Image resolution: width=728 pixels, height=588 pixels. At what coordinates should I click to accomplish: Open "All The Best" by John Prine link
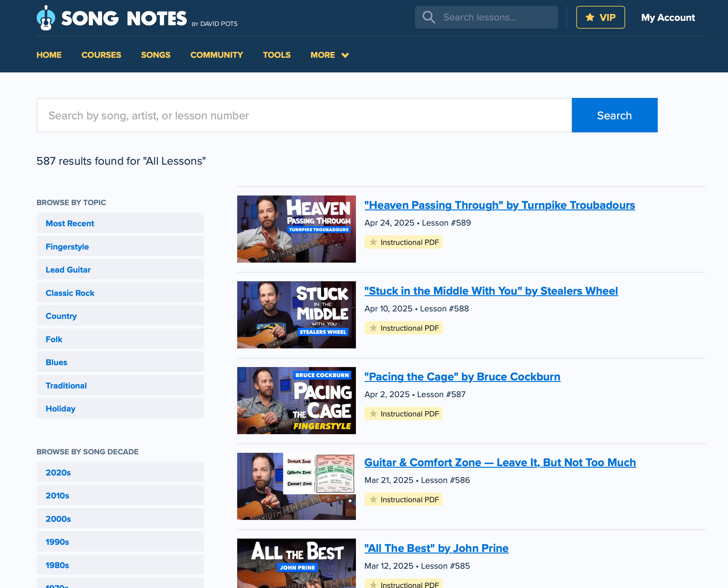pos(436,548)
